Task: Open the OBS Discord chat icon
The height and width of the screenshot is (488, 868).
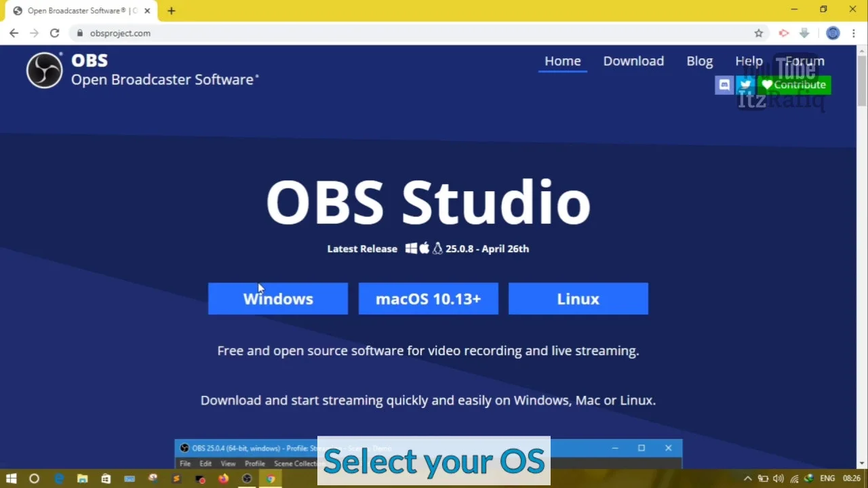Action: coord(724,85)
